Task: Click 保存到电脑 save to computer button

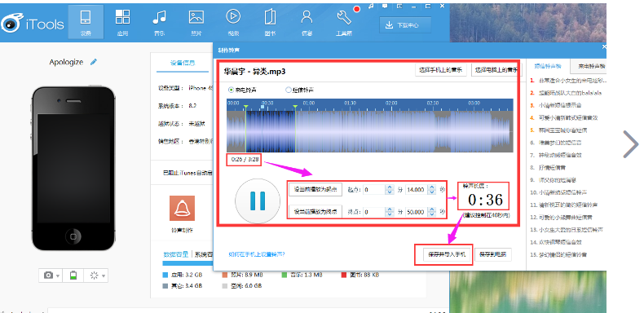Action: pos(493,254)
